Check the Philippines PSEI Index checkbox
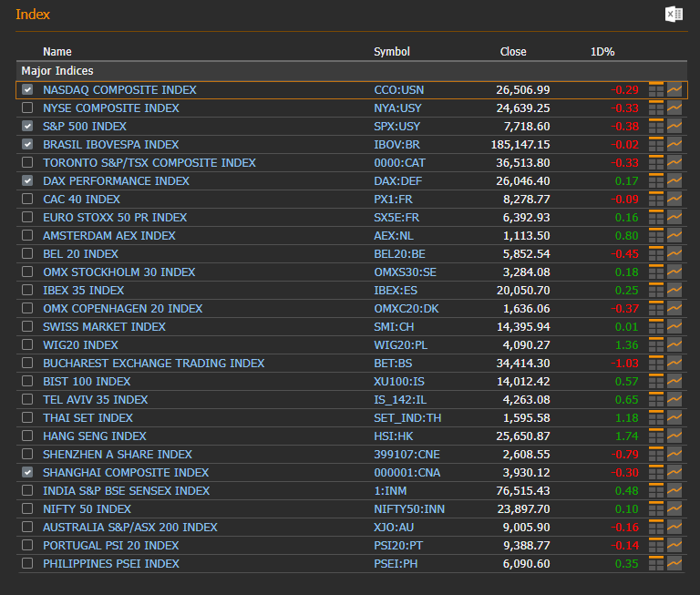 27,563
